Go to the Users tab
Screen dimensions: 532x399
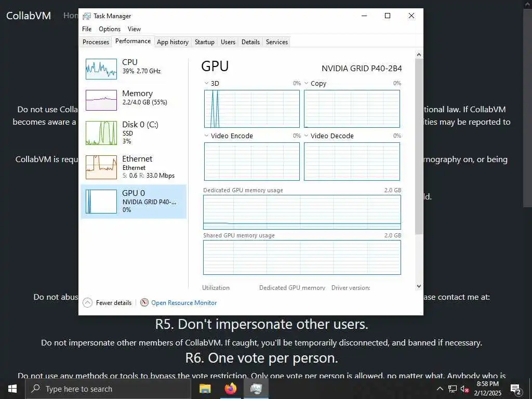pyautogui.click(x=228, y=42)
